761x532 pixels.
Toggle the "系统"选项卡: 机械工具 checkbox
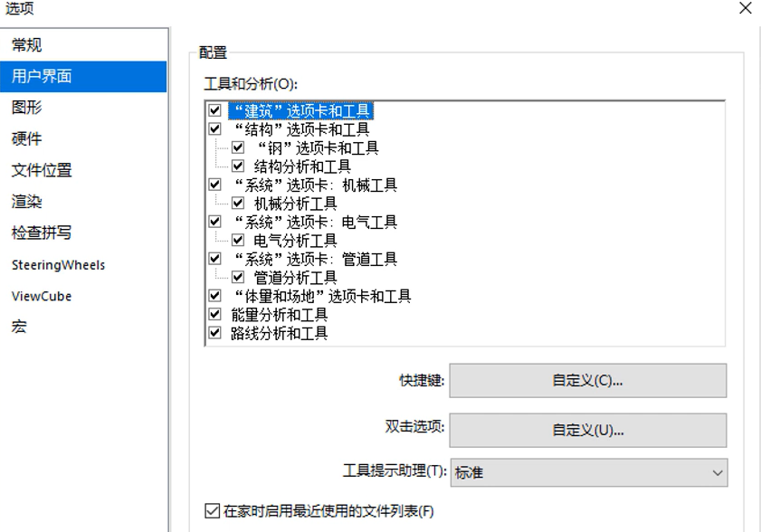click(215, 185)
